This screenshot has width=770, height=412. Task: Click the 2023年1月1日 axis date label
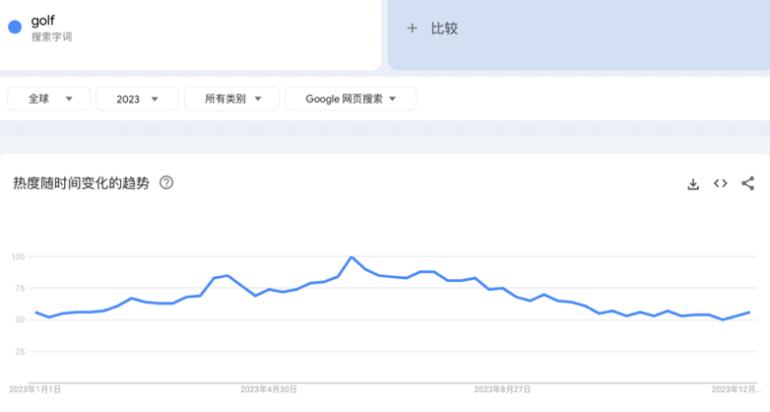tap(35, 388)
